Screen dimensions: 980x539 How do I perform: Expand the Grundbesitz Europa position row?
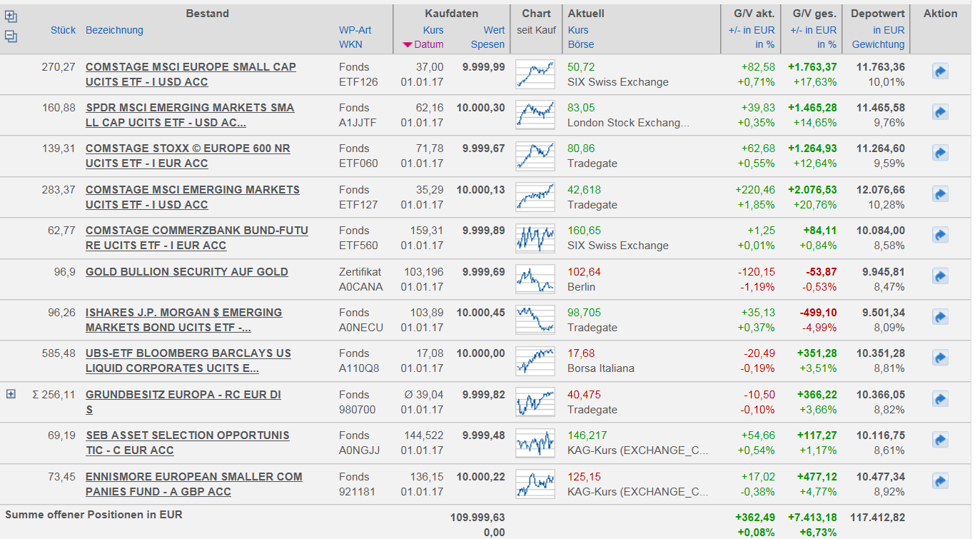pyautogui.click(x=11, y=394)
